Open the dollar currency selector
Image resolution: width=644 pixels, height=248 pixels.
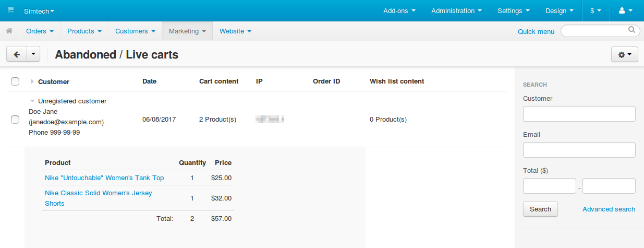[x=596, y=10]
